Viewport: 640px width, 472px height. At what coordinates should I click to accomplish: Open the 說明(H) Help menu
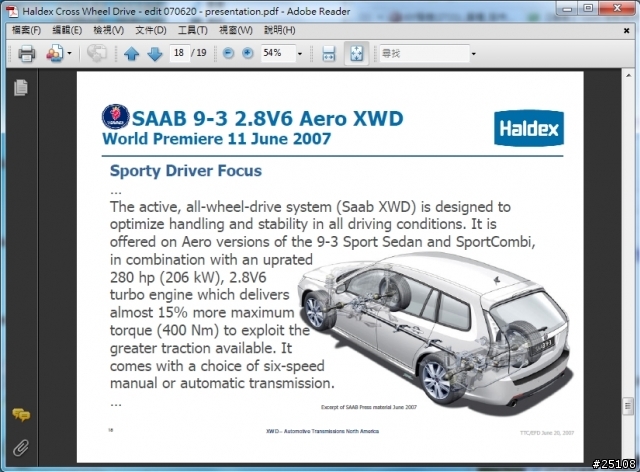click(279, 30)
